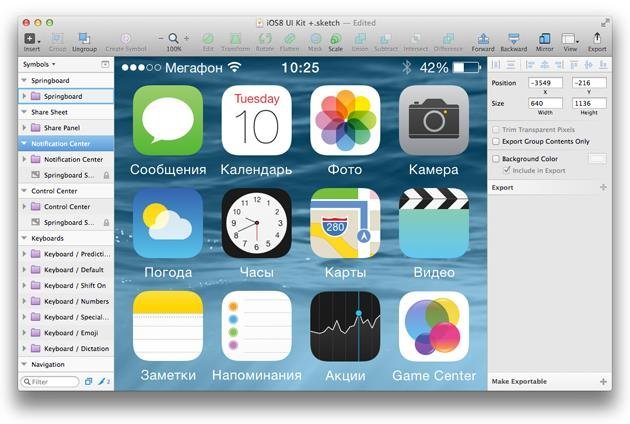Screen dimensions: 630x424
Task: Select Keyboard / Predicti... layer
Action: point(66,254)
